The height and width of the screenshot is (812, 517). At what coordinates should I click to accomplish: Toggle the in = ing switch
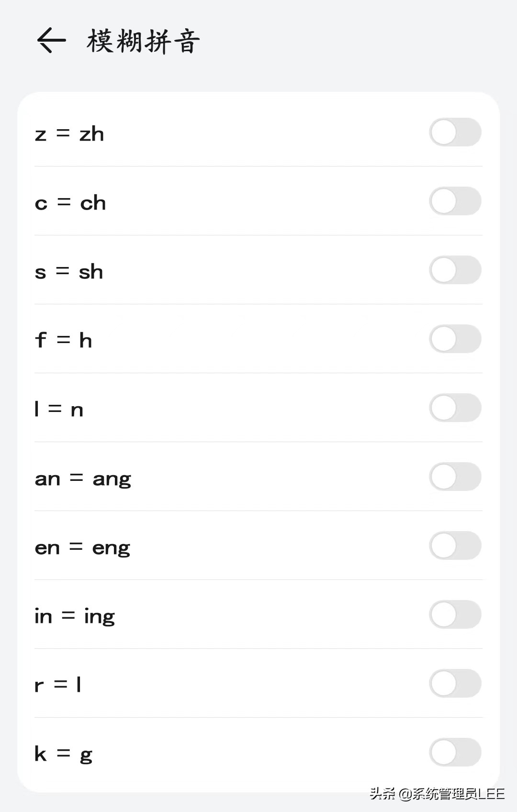pos(455,615)
